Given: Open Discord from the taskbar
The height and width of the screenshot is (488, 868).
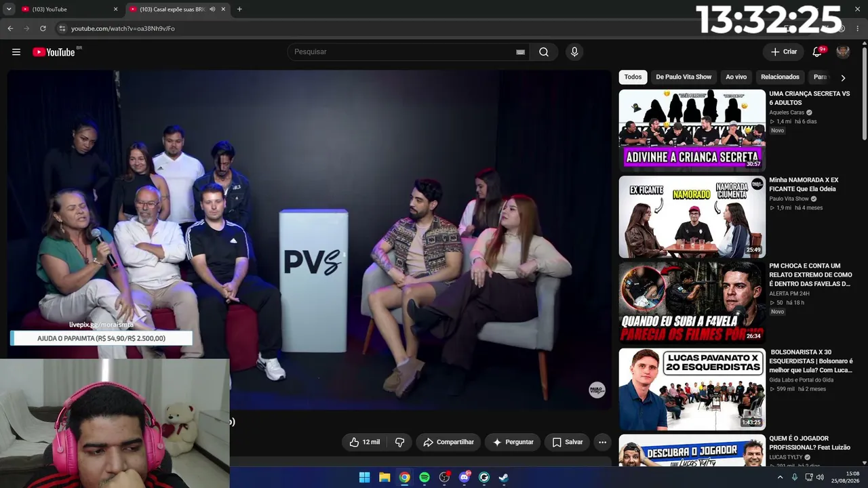Looking at the screenshot, I should pyautogui.click(x=465, y=477).
